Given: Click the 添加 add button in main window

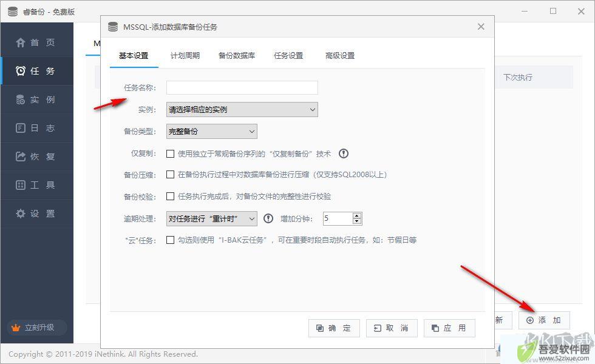Looking at the screenshot, I should click(544, 320).
